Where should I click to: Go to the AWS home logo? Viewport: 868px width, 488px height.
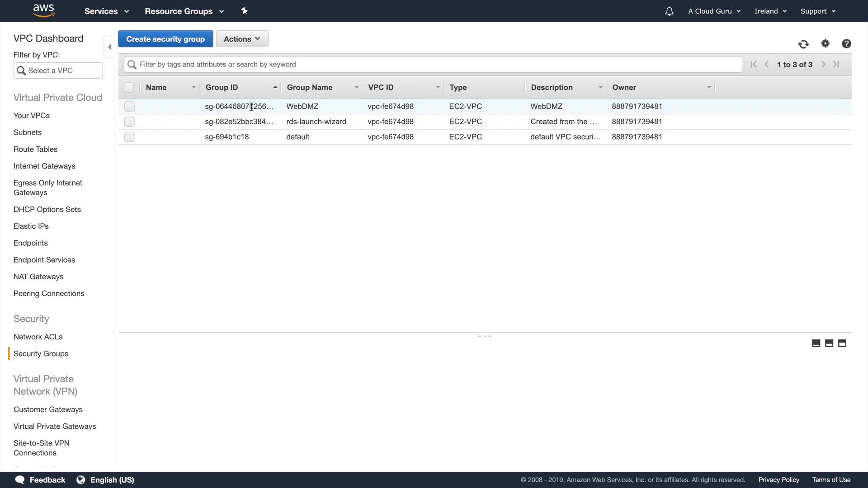pyautogui.click(x=44, y=10)
